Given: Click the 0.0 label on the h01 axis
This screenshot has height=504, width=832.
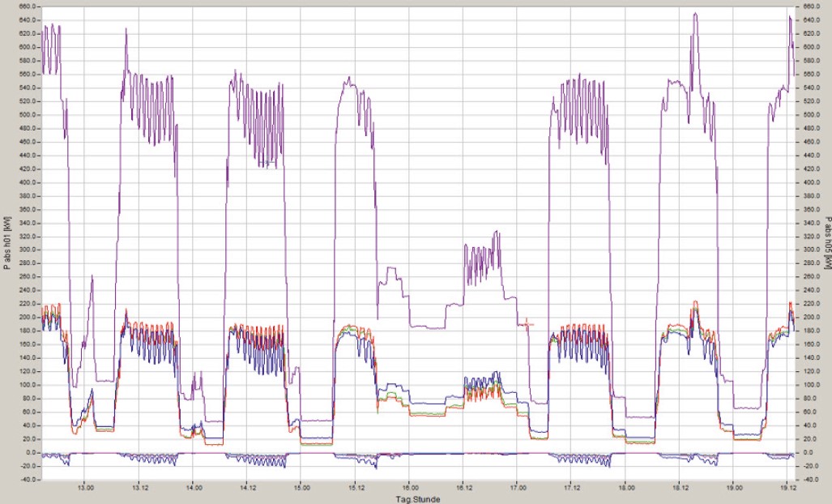Looking at the screenshot, I should coord(32,452).
